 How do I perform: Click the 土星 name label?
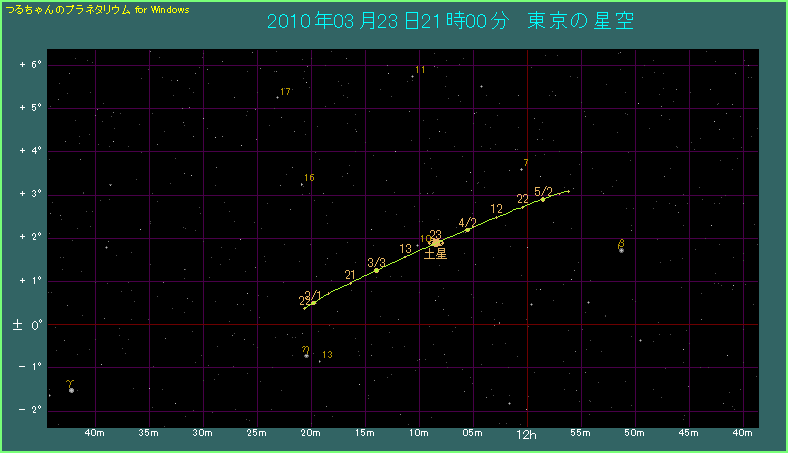[435, 255]
